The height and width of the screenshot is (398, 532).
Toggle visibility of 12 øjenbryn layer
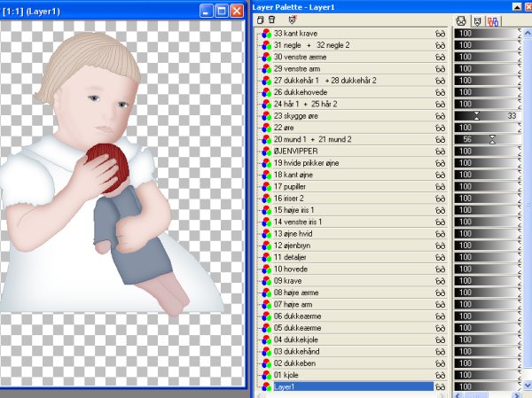click(440, 246)
